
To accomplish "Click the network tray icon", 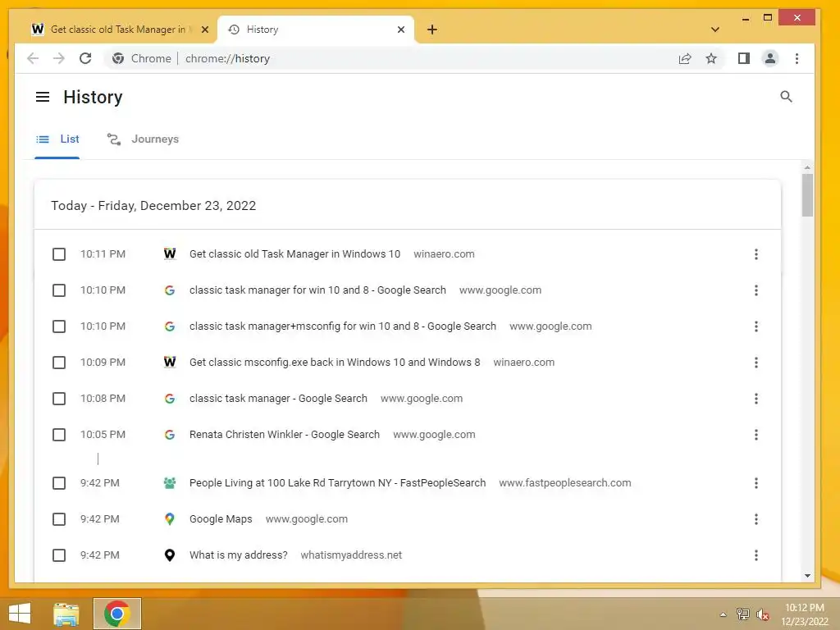I will (742, 614).
